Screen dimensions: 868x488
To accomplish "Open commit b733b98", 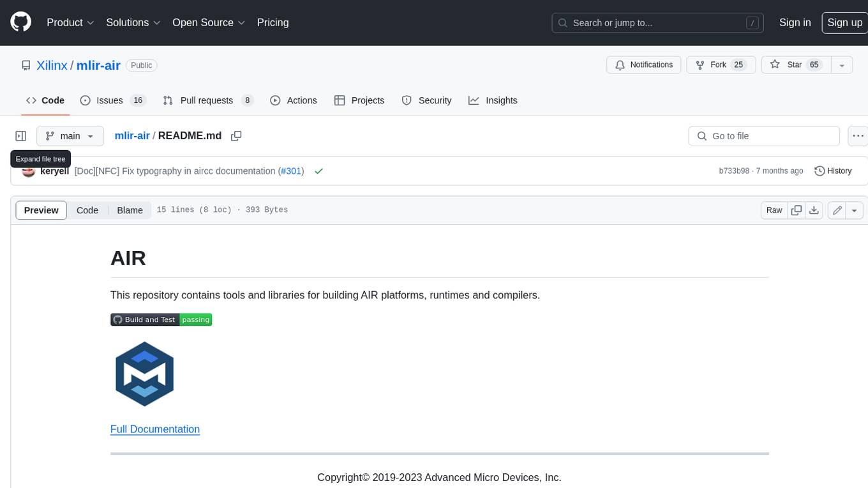I will coord(734,171).
